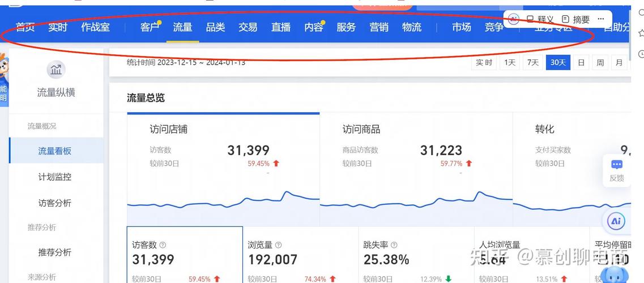Select the 月 time range button
The width and height of the screenshot is (644, 283).
619,63
